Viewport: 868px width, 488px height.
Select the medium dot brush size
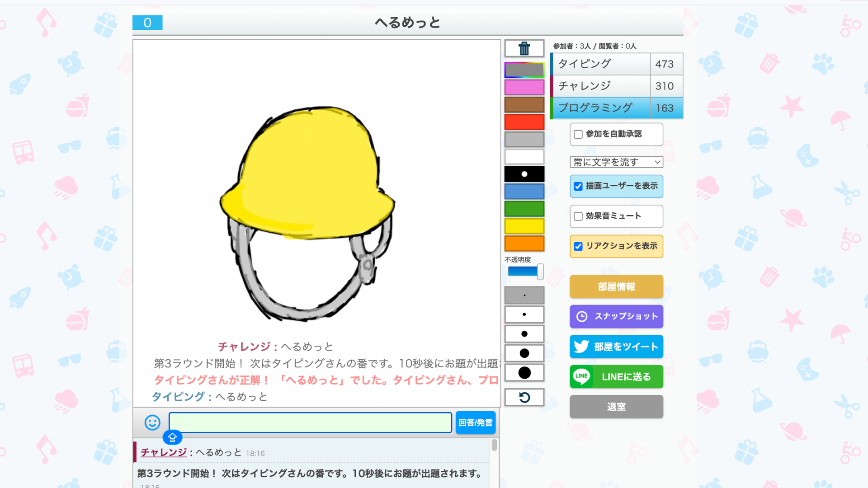click(x=524, y=333)
